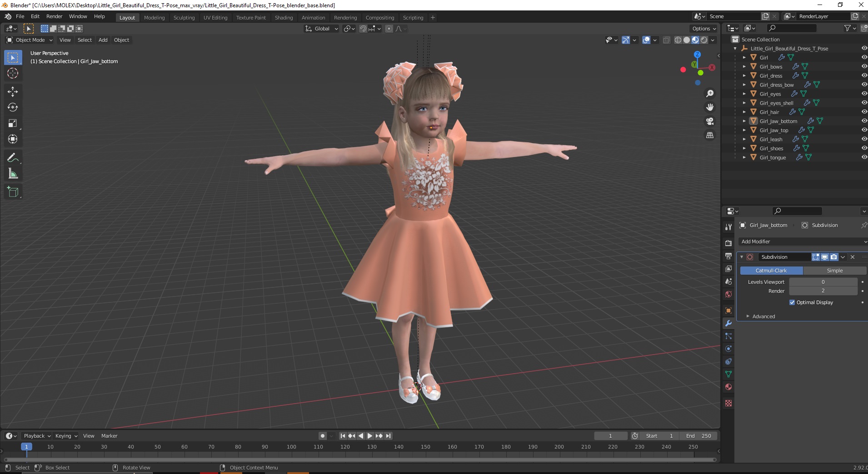
Task: Adjust the Render levels value field
Action: click(823, 291)
